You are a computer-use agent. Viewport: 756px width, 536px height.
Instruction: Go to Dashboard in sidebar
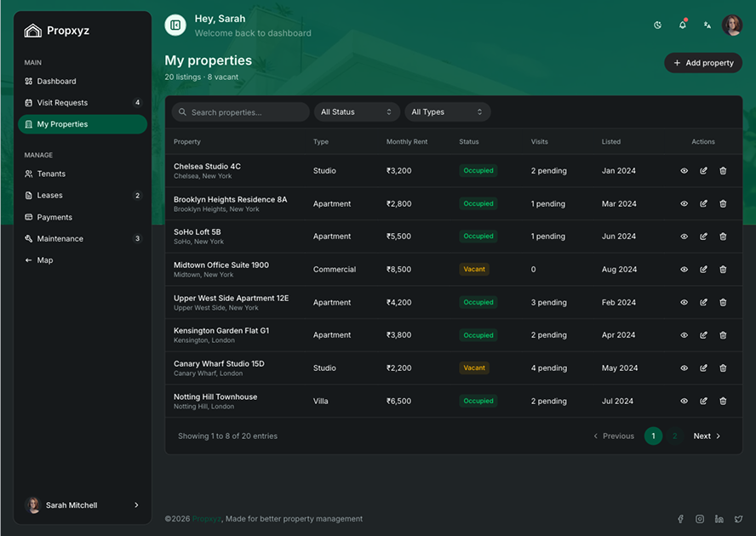(x=83, y=81)
